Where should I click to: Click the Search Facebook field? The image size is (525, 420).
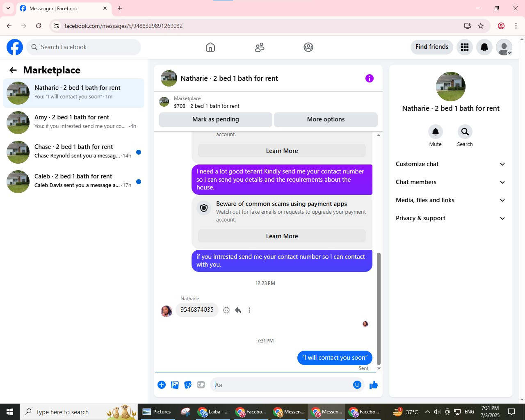[84, 47]
